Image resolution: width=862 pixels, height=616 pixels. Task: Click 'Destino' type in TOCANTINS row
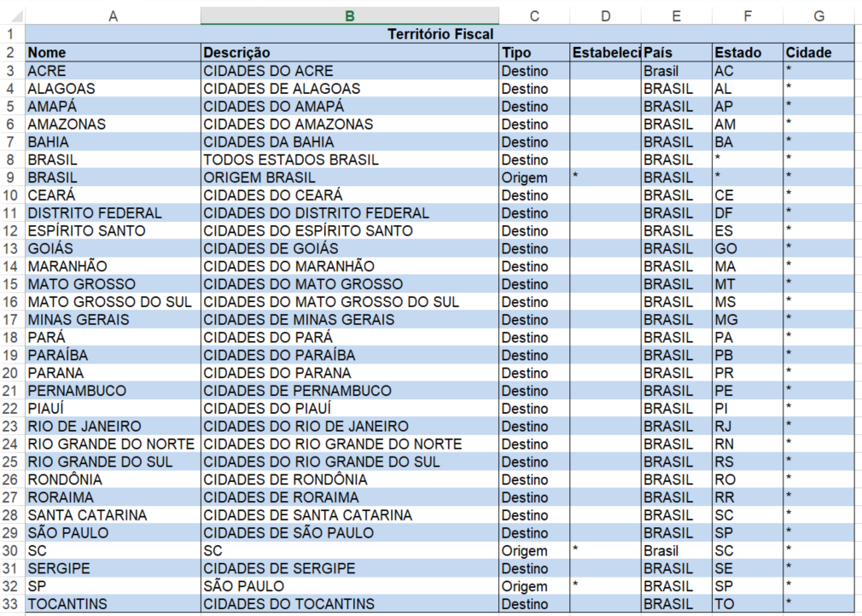(533, 604)
